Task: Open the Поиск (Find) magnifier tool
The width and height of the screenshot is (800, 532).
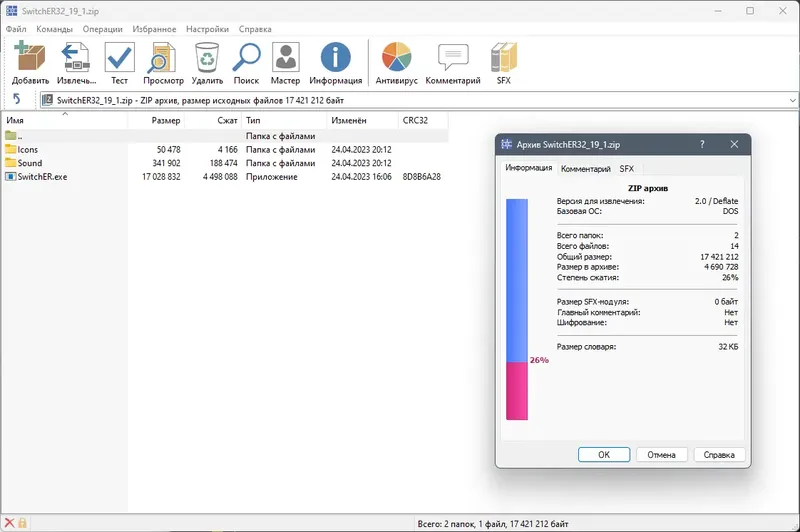Action: [246, 57]
